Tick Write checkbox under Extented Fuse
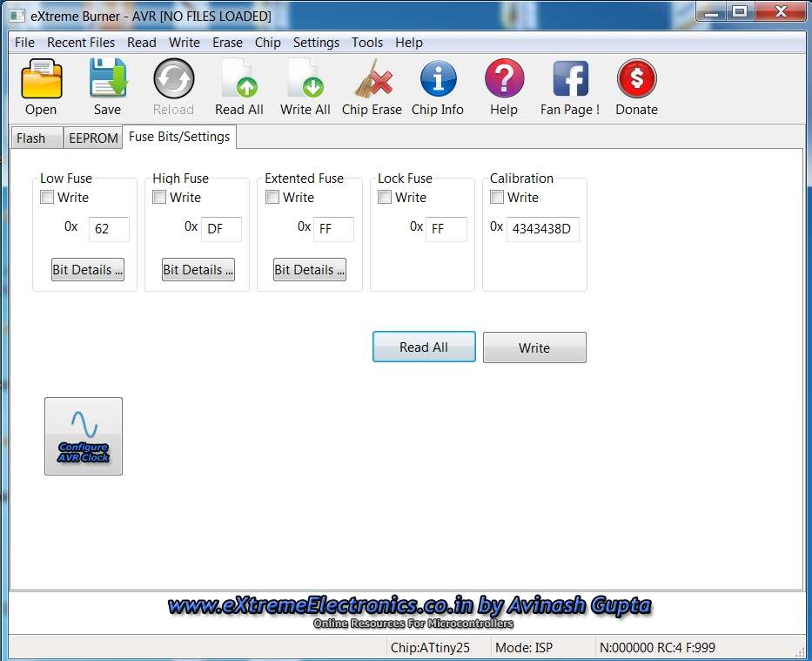The height and width of the screenshot is (661, 812). [x=272, y=198]
